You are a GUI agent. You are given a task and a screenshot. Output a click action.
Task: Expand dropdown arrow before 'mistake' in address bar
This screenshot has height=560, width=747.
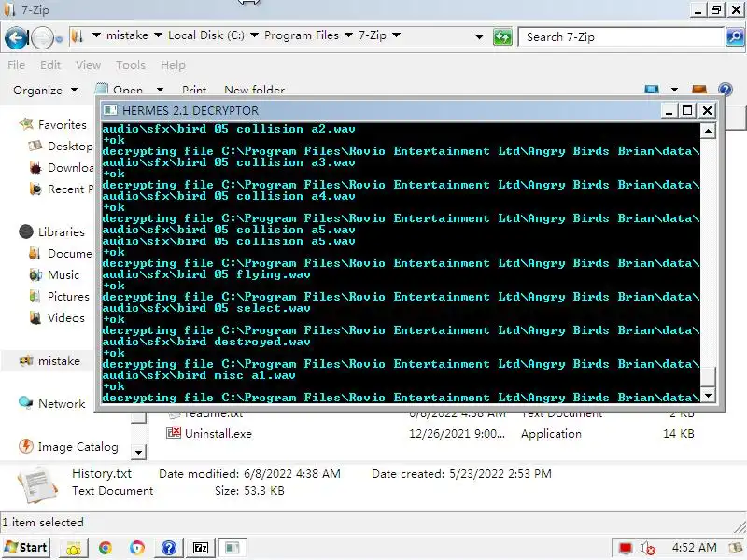pos(96,35)
